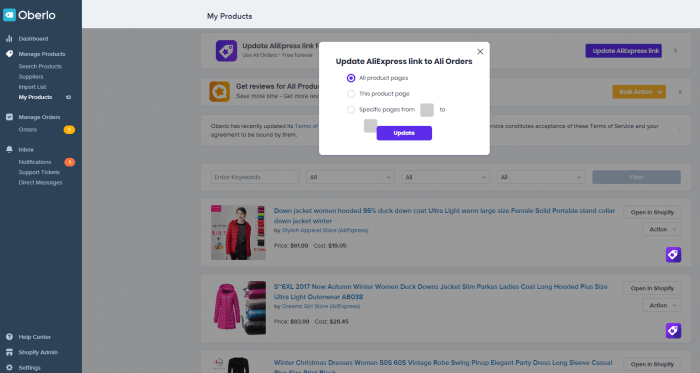Select the Specific pages from radio option
700x373 pixels.
(351, 110)
